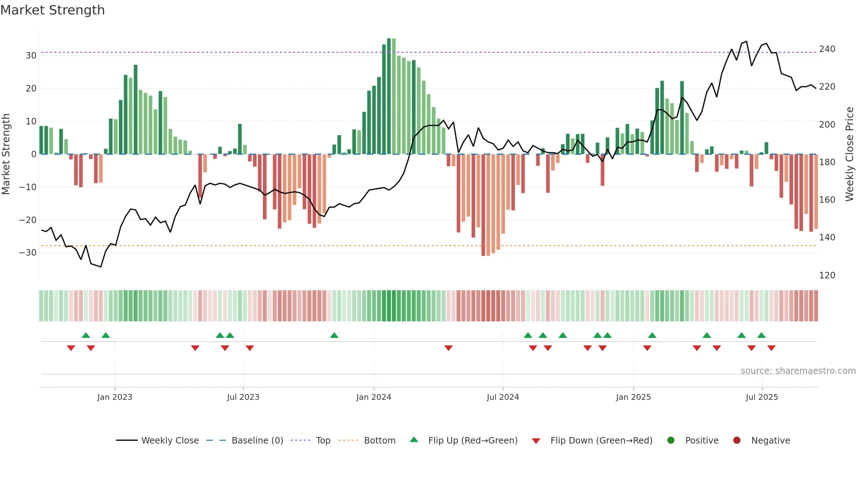Screen dimensions: 868x488
Task: Select the 'Flip Up (Red→Green)' legend label
Action: pyautogui.click(x=473, y=441)
